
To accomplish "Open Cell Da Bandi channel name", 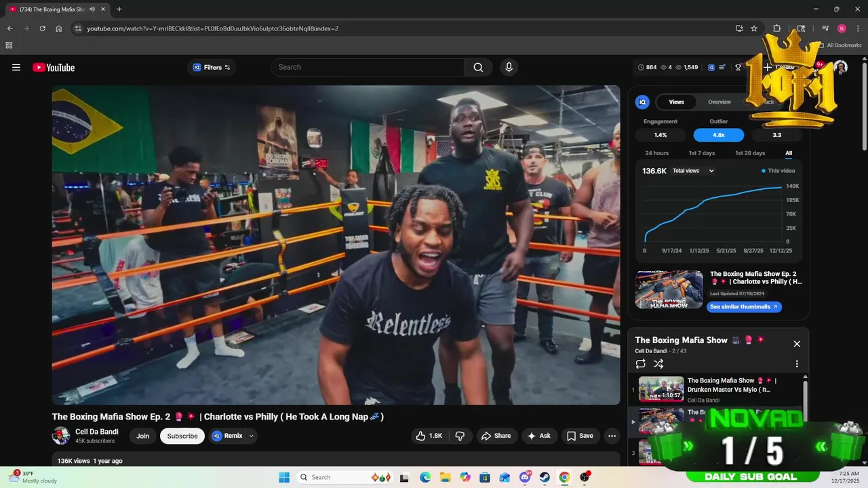I will (x=97, y=432).
